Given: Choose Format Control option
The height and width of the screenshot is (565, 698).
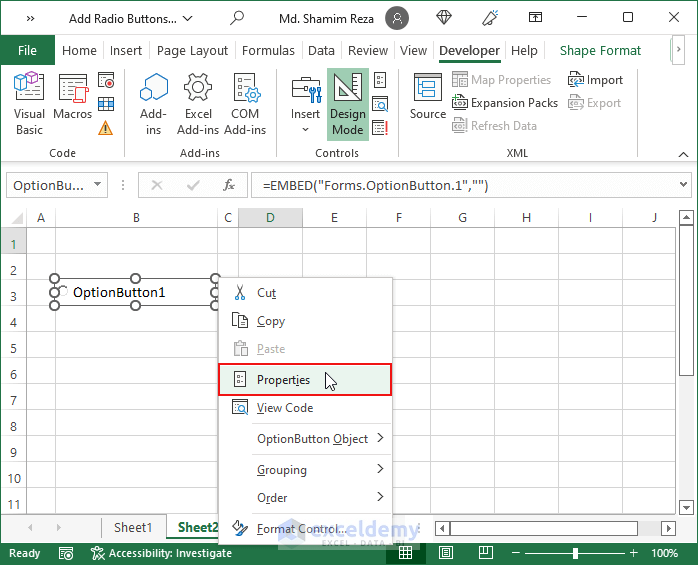Looking at the screenshot, I should tap(305, 528).
